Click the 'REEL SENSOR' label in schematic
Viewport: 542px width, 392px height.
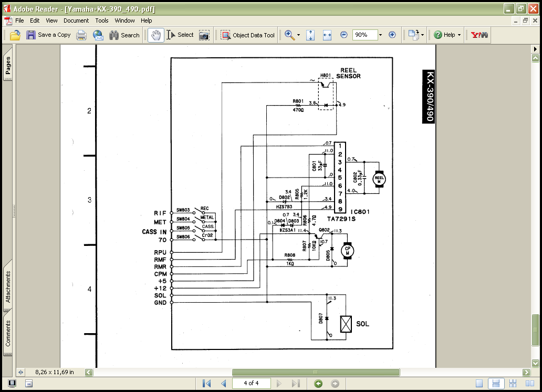[x=348, y=74]
